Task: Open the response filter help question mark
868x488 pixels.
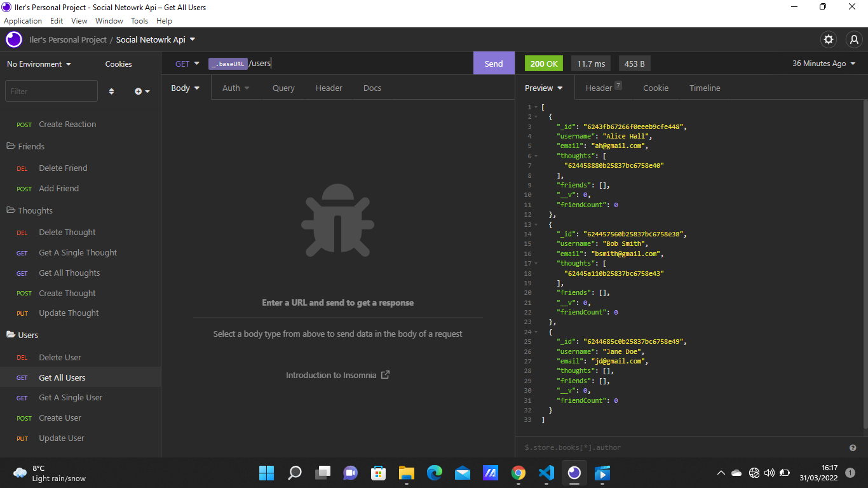Action: tap(853, 447)
